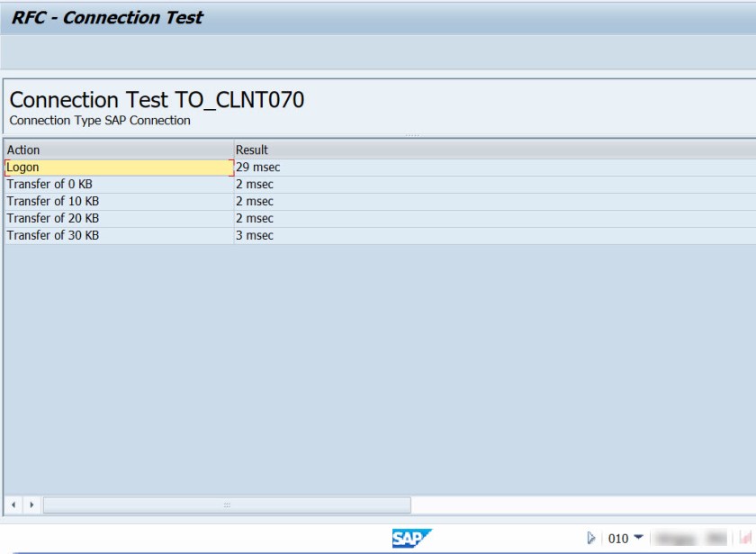Click the Action column header
This screenshot has width=756, height=554.
point(118,150)
